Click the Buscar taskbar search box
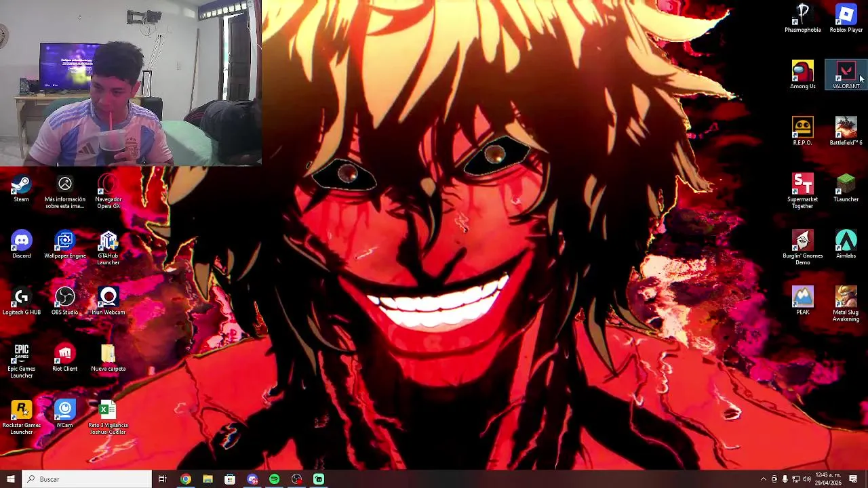The height and width of the screenshot is (488, 868). coord(87,479)
